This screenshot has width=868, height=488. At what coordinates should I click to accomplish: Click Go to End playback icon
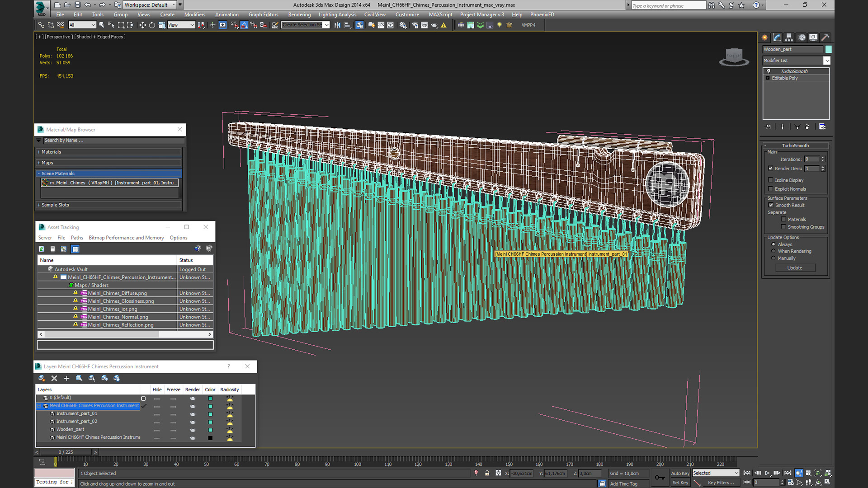[788, 473]
